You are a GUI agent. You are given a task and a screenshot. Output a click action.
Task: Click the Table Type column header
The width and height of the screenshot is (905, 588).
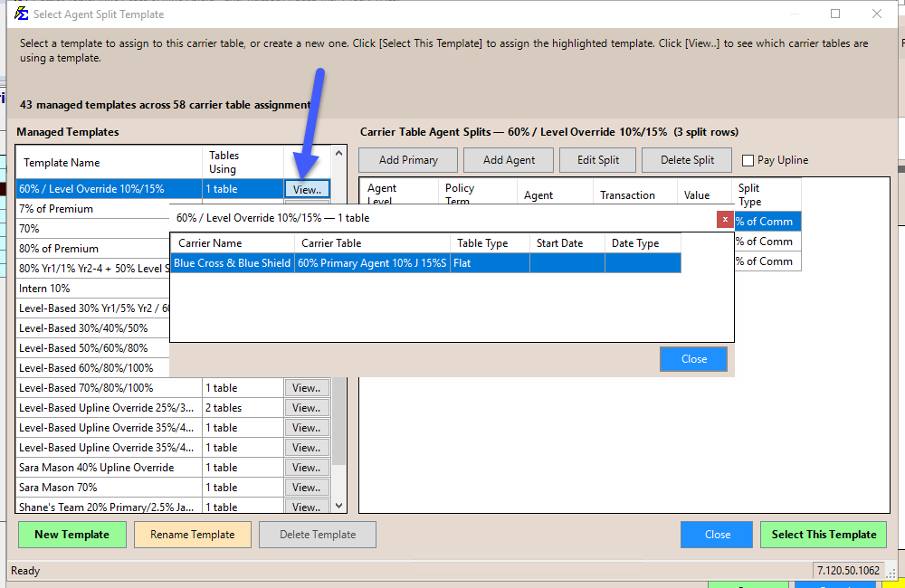(x=490, y=243)
